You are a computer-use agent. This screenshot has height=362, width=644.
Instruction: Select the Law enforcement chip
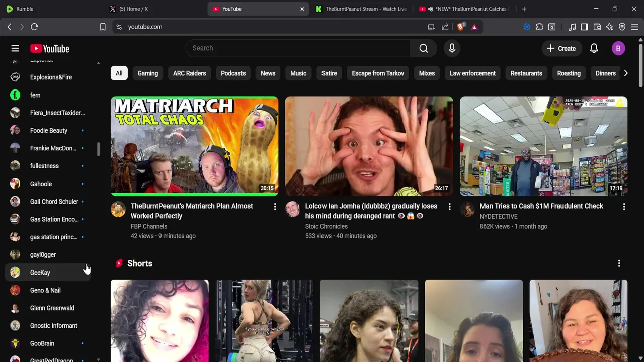click(x=472, y=73)
